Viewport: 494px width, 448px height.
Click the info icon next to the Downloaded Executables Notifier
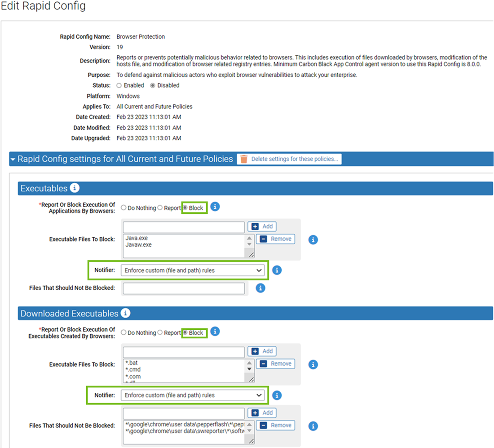pos(277,395)
